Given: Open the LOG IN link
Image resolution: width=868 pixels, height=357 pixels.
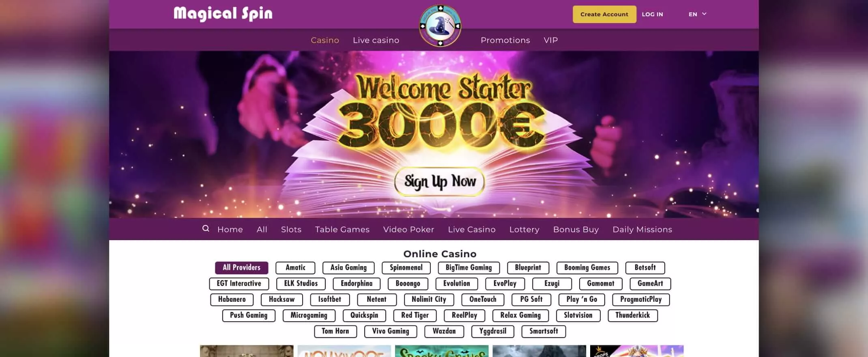Looking at the screenshot, I should click(x=652, y=14).
